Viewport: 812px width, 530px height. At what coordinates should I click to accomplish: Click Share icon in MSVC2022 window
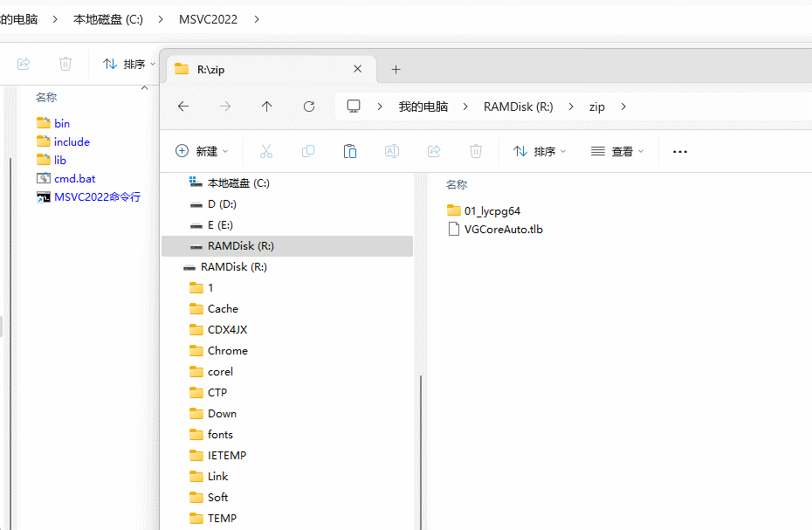pyautogui.click(x=24, y=64)
